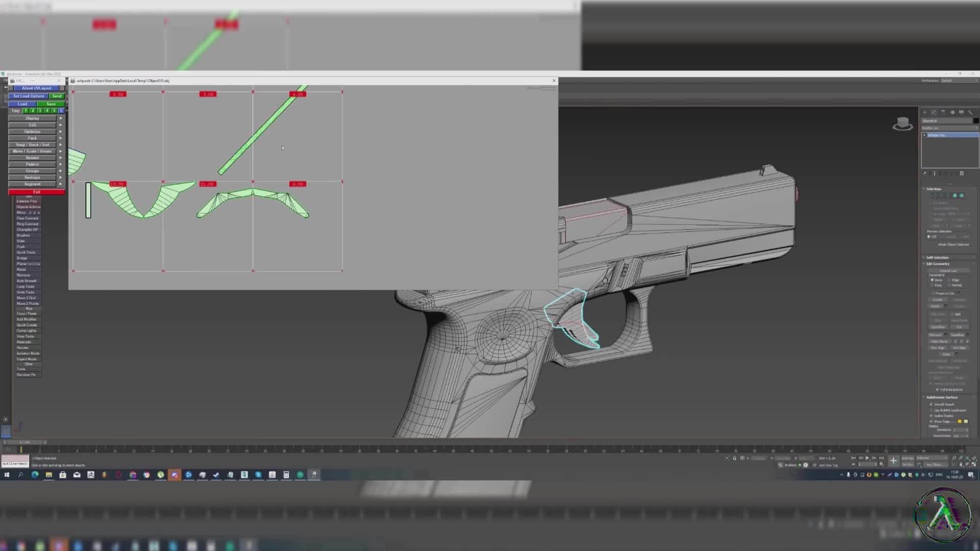Screen dimensions: 980x551
Task: Toggle Use NURMS Subdivision checkbox
Action: 932,410
